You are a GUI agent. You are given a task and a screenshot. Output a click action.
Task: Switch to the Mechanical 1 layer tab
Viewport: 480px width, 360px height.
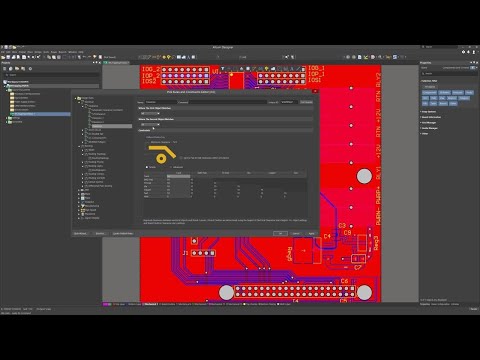tap(151, 304)
